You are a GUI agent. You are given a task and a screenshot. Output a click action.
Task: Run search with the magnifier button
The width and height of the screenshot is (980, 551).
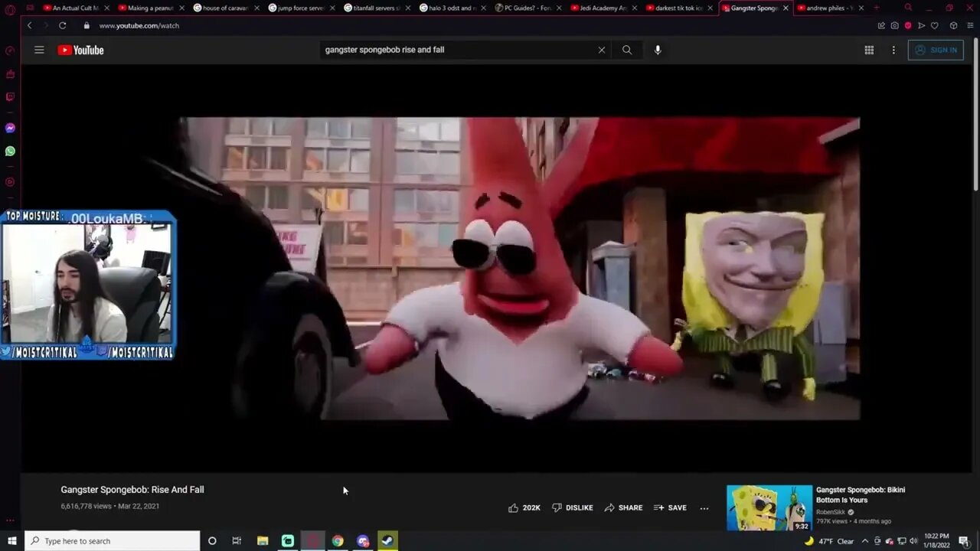tap(627, 50)
